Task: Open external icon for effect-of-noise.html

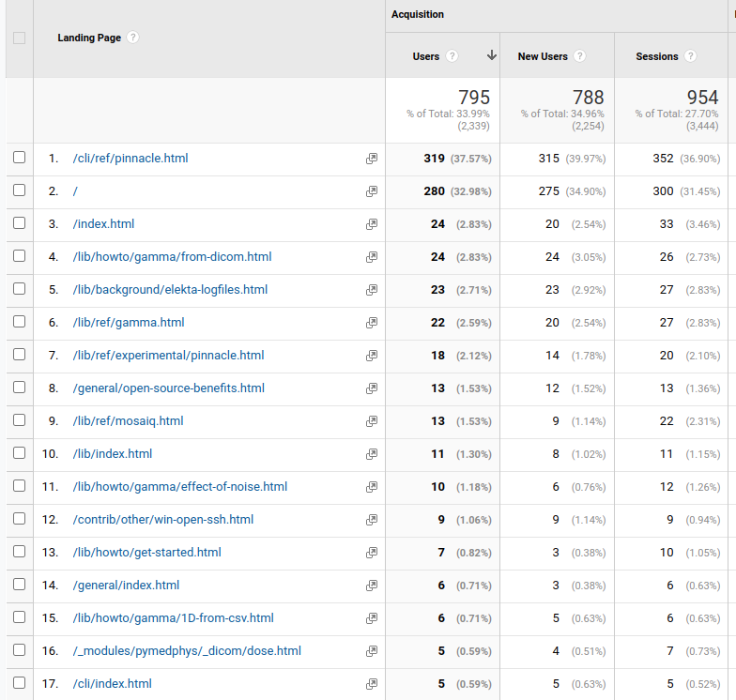Action: (x=372, y=487)
